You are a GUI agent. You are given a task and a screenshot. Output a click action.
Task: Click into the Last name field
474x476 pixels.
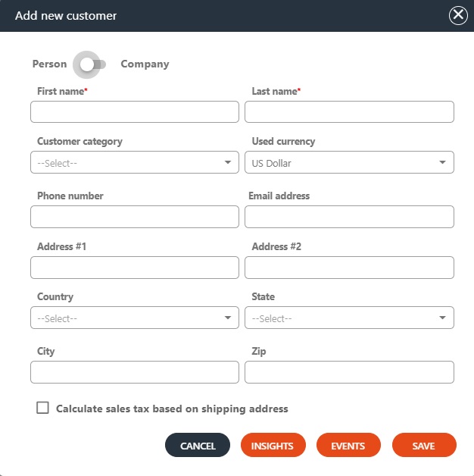point(349,112)
